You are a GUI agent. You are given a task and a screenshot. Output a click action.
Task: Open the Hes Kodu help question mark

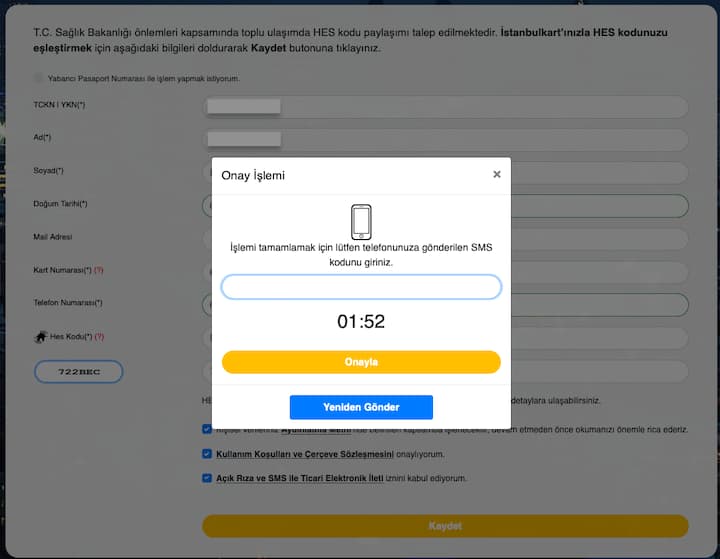99,337
